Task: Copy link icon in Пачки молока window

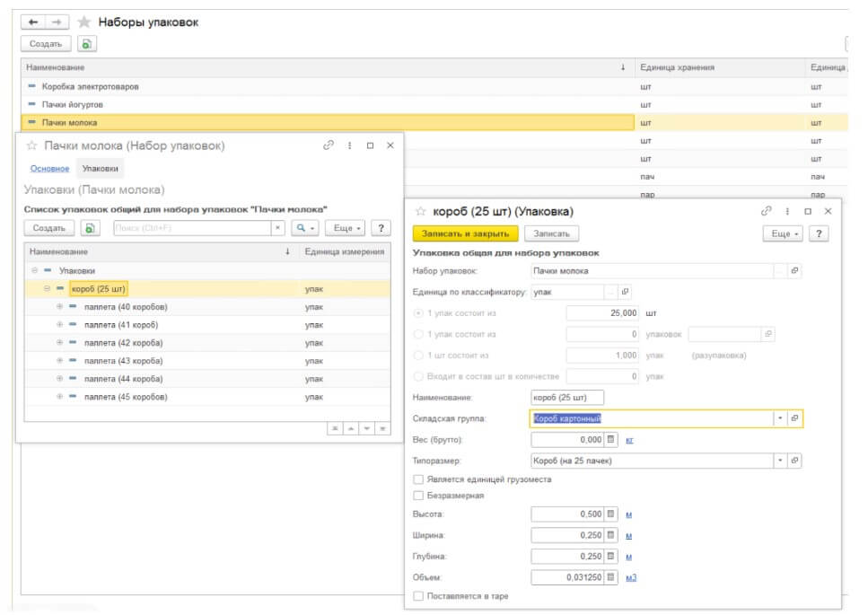Action: pyautogui.click(x=329, y=145)
